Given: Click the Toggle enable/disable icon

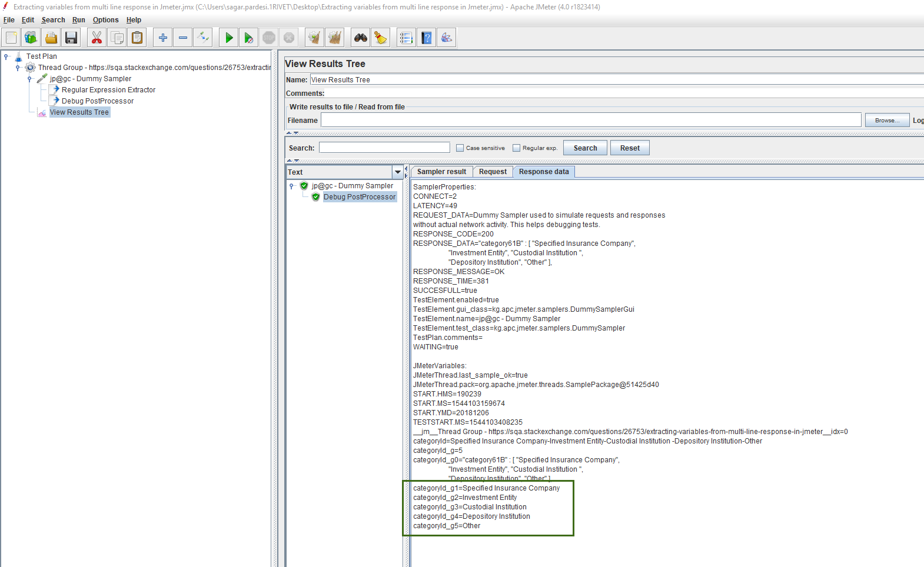Looking at the screenshot, I should tap(203, 38).
